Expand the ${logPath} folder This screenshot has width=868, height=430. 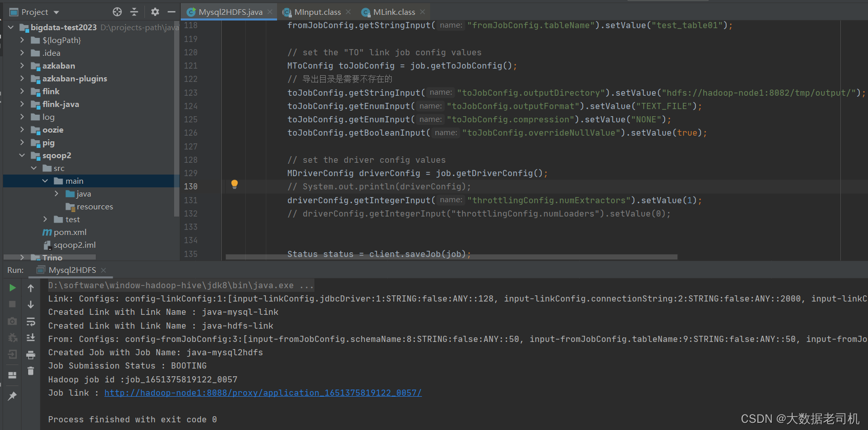pos(22,40)
